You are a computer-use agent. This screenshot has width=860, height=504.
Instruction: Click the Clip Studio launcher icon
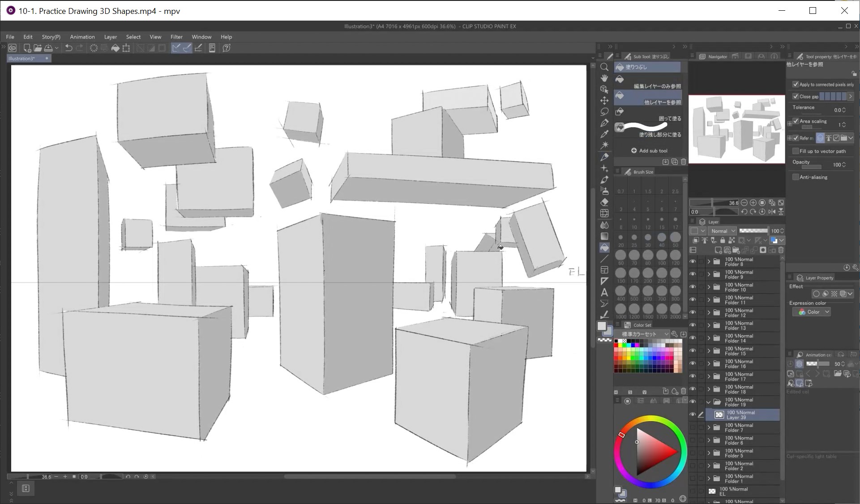coord(13,48)
